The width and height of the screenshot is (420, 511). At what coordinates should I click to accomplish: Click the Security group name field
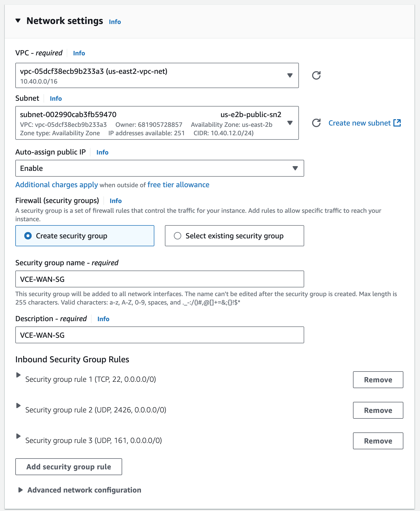(160, 279)
